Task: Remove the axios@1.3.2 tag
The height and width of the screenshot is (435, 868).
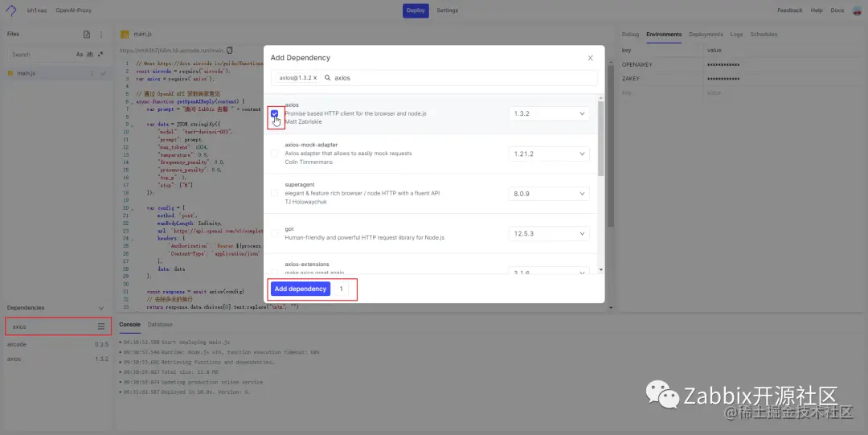Action: (x=315, y=78)
